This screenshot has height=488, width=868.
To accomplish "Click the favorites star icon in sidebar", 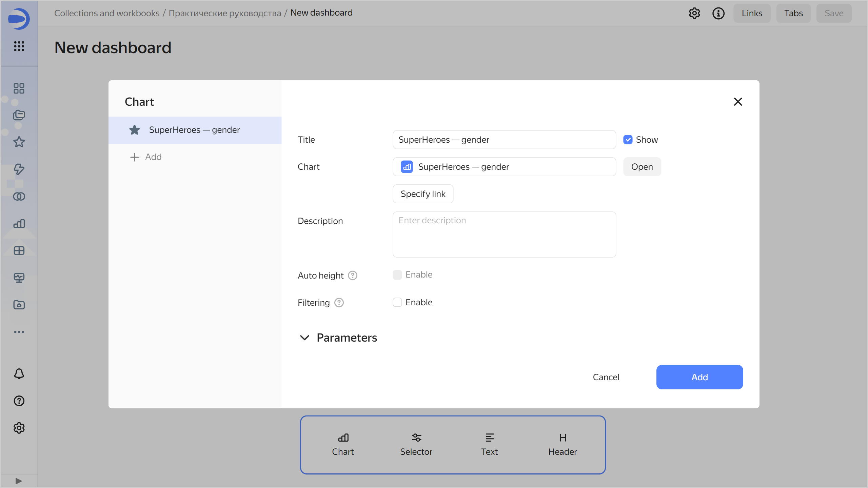I will [x=19, y=142].
